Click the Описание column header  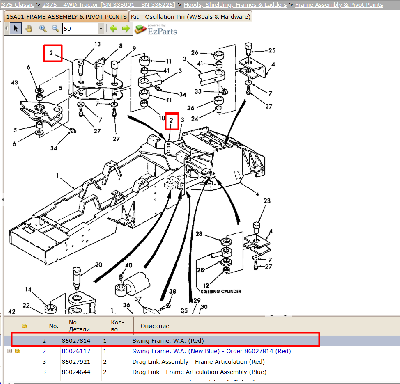(x=155, y=326)
